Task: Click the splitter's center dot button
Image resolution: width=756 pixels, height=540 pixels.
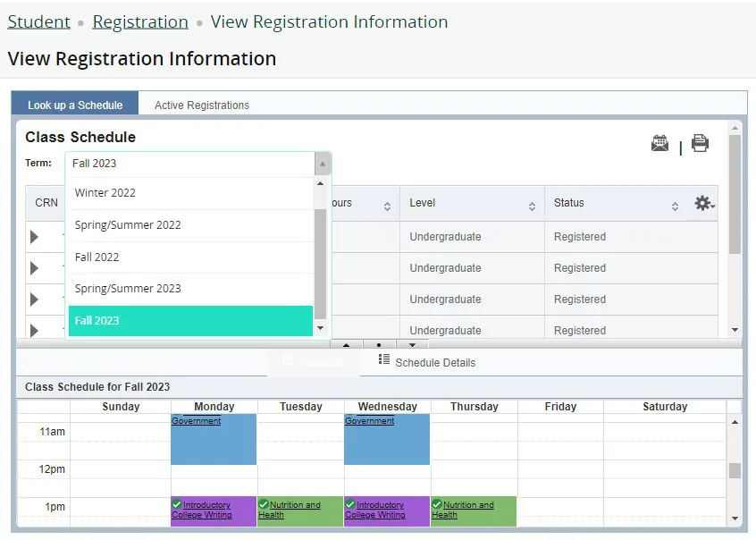Action: pyautogui.click(x=379, y=344)
